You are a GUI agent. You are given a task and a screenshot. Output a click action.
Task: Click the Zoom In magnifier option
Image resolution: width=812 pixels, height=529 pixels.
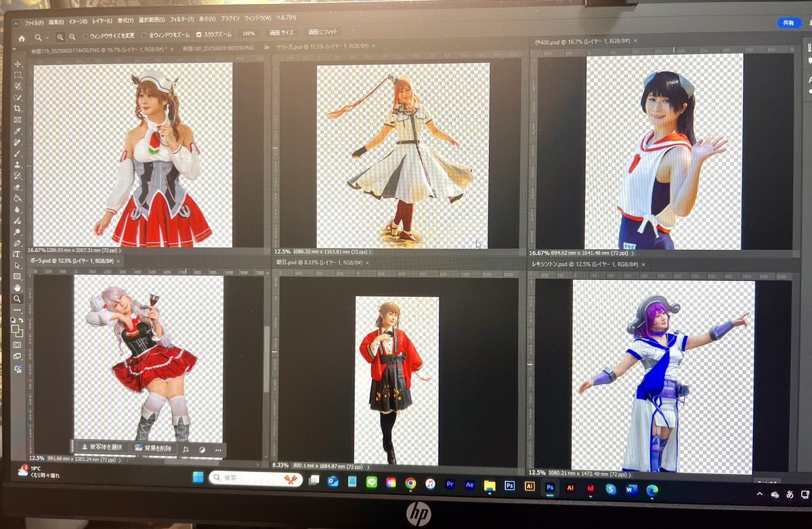click(60, 37)
